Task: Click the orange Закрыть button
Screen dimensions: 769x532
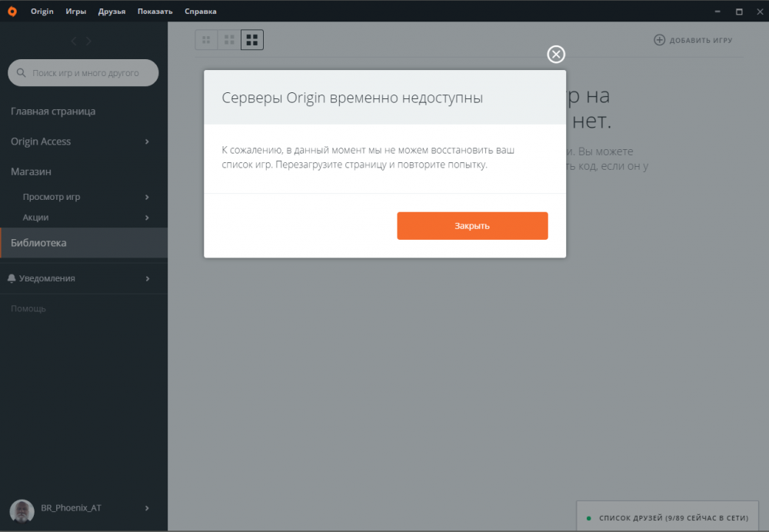Action: click(472, 226)
